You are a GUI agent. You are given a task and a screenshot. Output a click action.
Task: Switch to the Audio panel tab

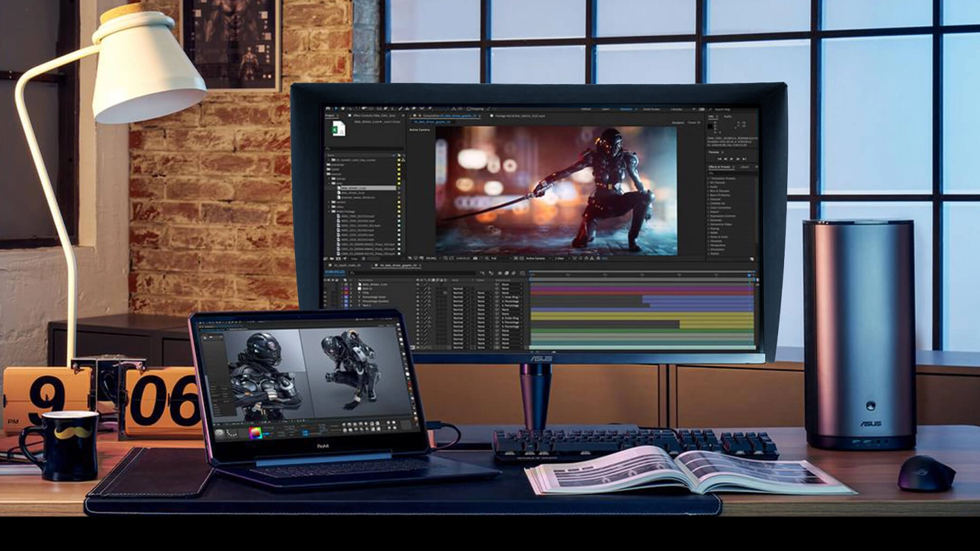pos(728,116)
